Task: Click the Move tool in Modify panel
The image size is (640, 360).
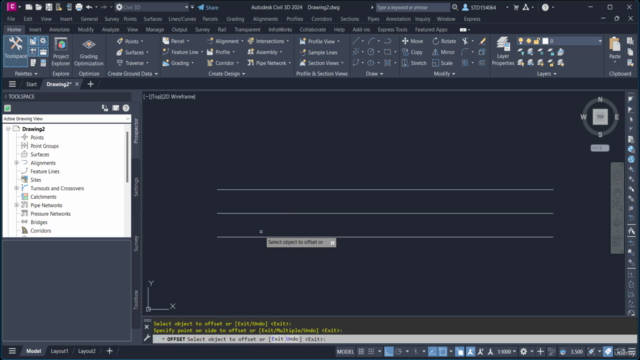Action: [413, 41]
